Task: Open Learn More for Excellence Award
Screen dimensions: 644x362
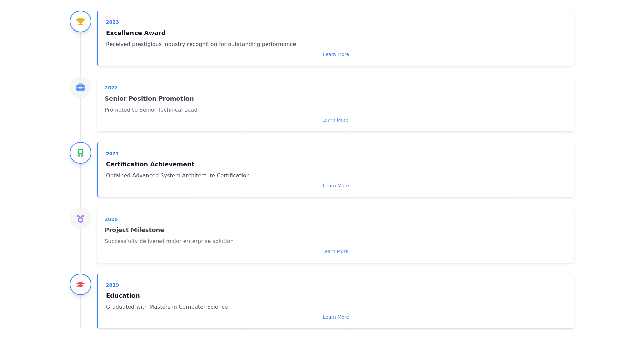Action: pos(336,54)
